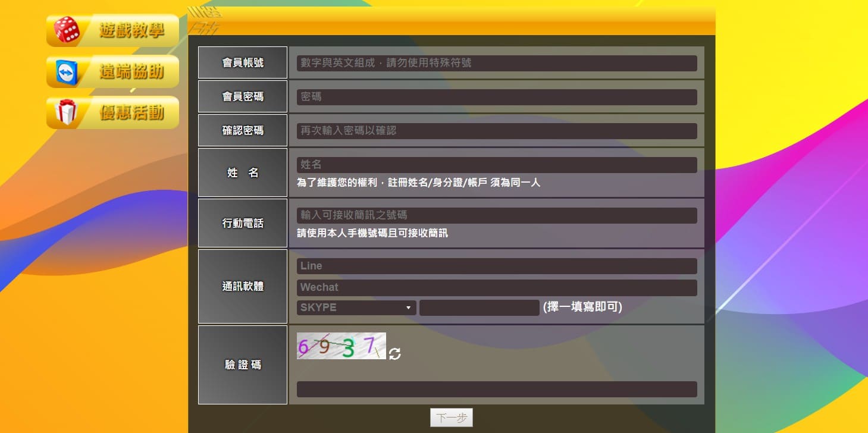Viewport: 868px width, 433px height.
Task: Click the 擇一填寫即可 hint text
Action: click(x=582, y=307)
